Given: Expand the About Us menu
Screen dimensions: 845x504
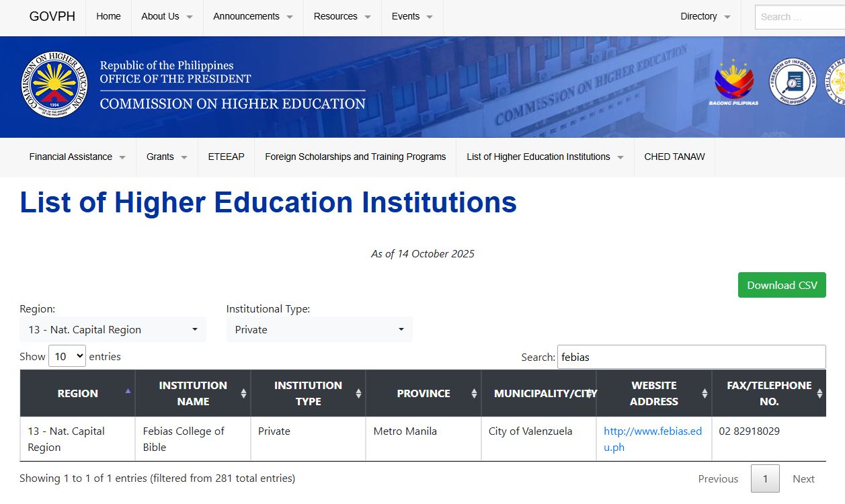Looking at the screenshot, I should click(167, 16).
